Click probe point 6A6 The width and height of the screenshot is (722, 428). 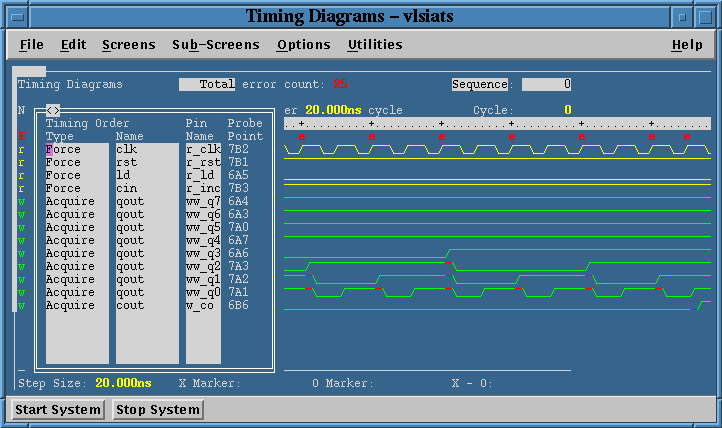pos(238,254)
